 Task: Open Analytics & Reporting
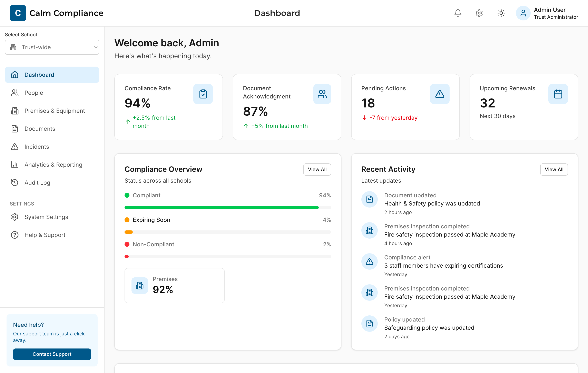(x=52, y=165)
